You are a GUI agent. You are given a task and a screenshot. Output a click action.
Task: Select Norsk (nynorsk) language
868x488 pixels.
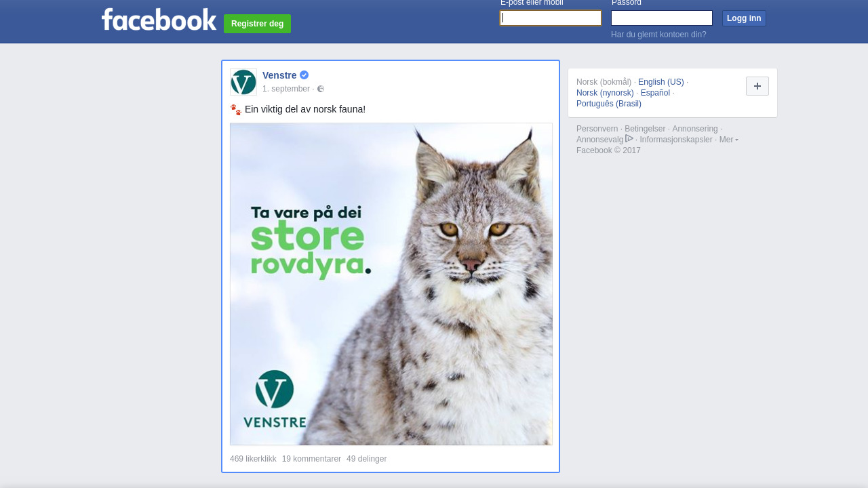[x=605, y=93]
